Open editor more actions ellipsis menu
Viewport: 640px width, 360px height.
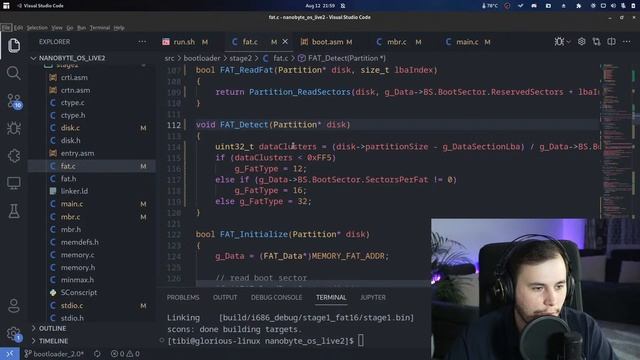point(627,42)
